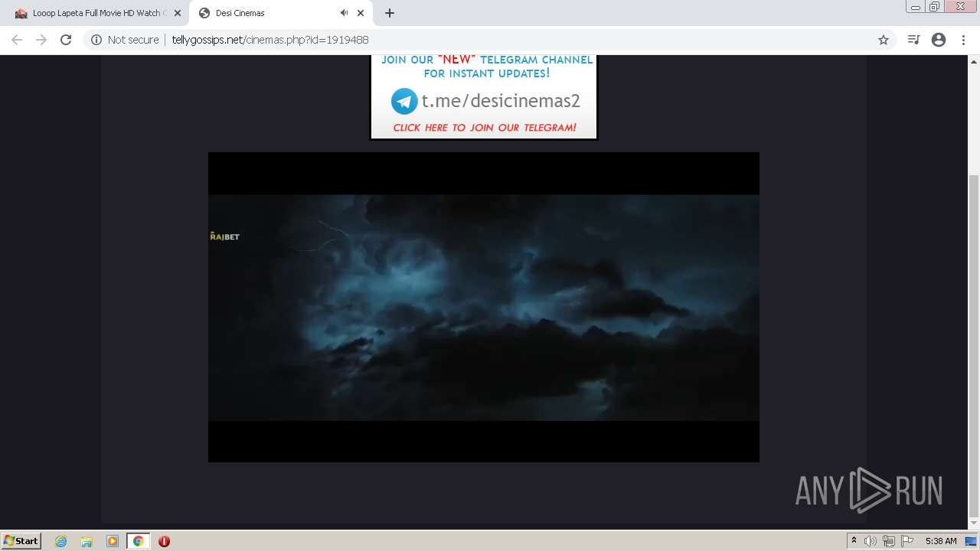The width and height of the screenshot is (980, 551).
Task: Open the network status tray icon
Action: [889, 541]
